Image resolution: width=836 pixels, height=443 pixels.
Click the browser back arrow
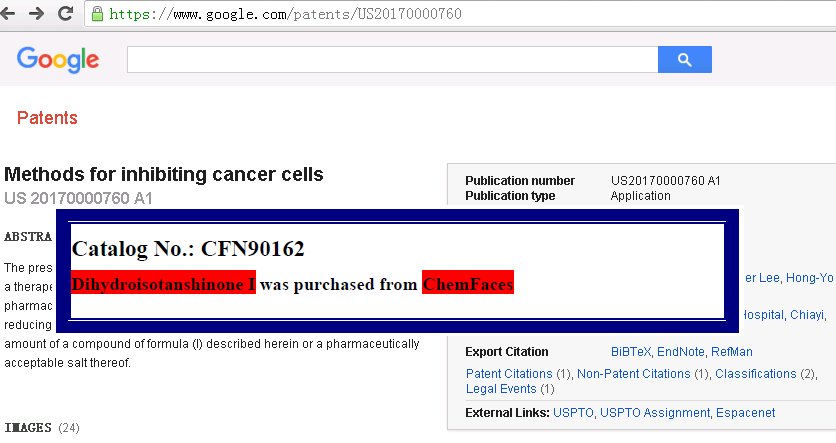point(7,13)
